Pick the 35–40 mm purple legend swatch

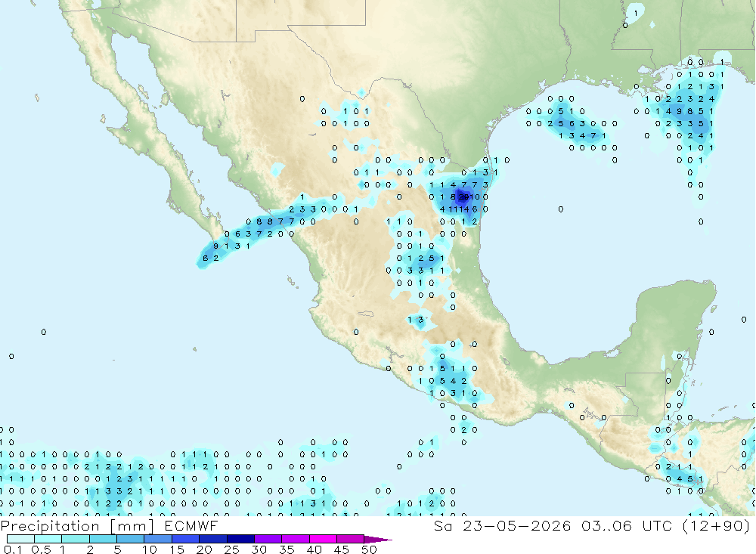tap(296, 539)
